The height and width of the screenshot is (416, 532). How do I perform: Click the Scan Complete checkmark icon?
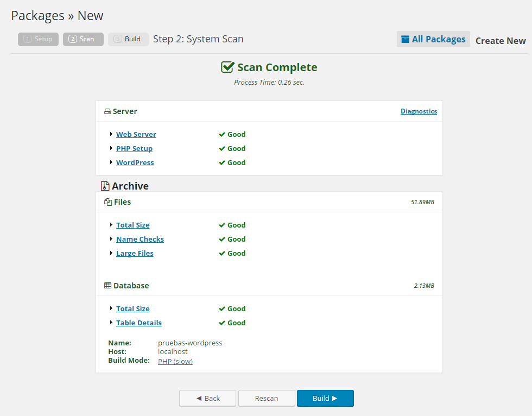(x=227, y=67)
